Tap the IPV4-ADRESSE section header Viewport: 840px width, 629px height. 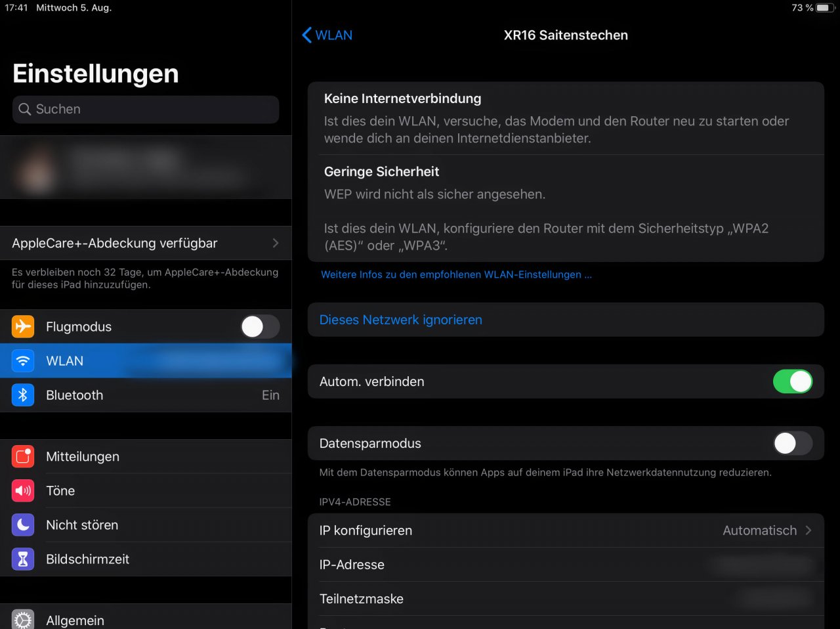point(355,502)
